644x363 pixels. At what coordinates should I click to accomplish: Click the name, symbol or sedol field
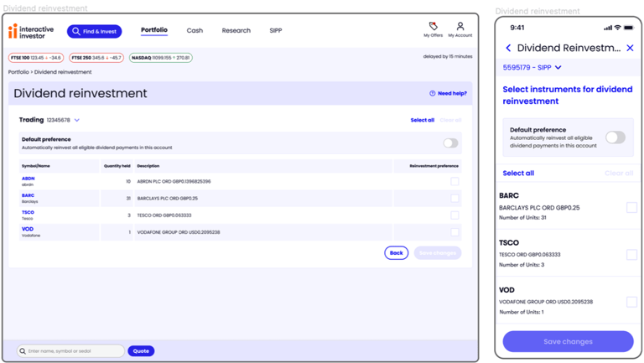point(70,351)
